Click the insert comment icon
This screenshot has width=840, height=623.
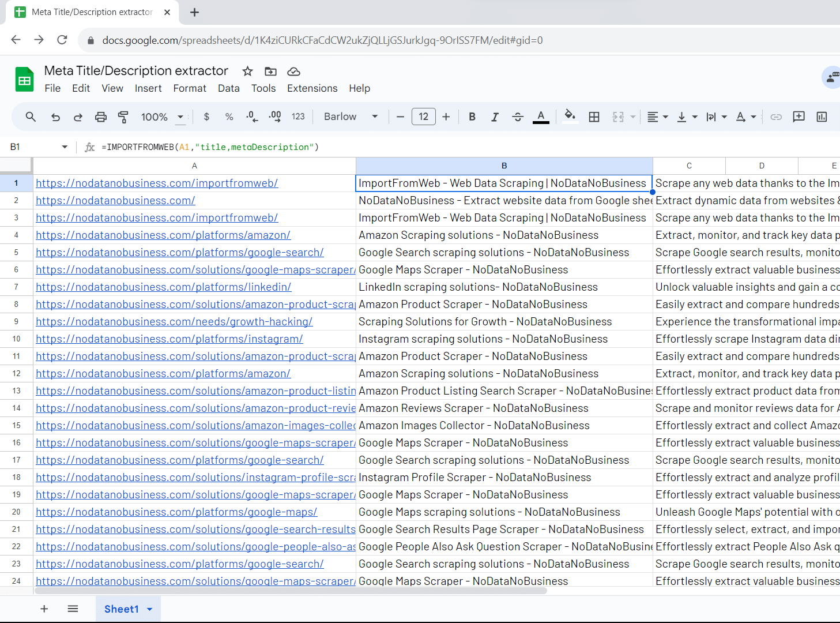click(798, 117)
